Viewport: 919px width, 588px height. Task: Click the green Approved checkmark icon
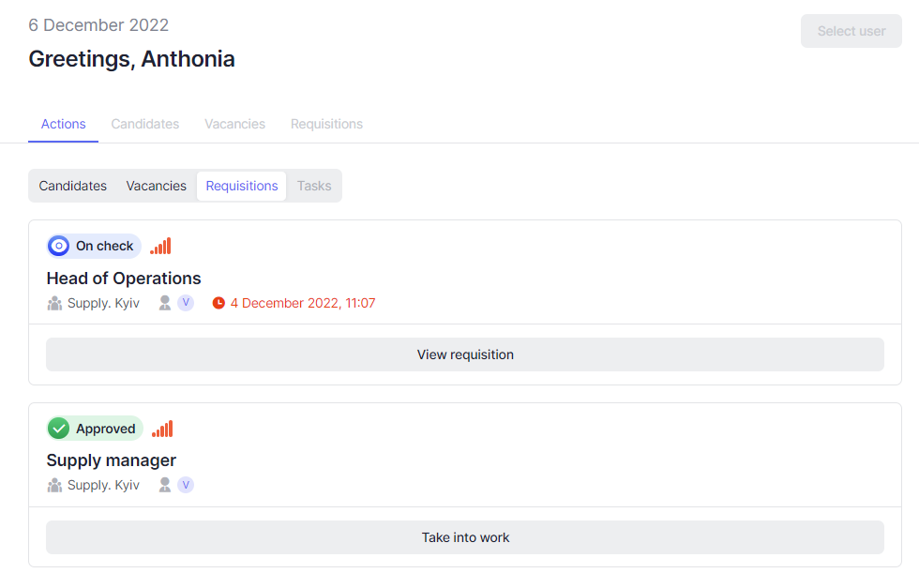coord(59,429)
